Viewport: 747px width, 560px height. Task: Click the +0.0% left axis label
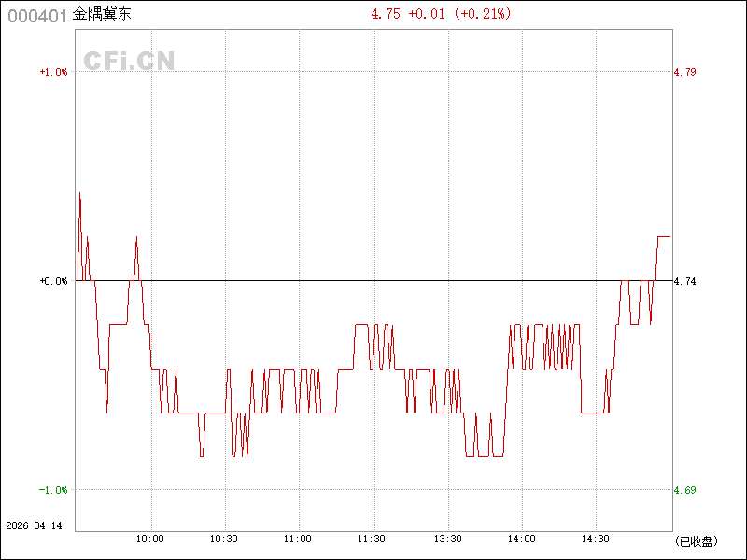[x=53, y=281]
